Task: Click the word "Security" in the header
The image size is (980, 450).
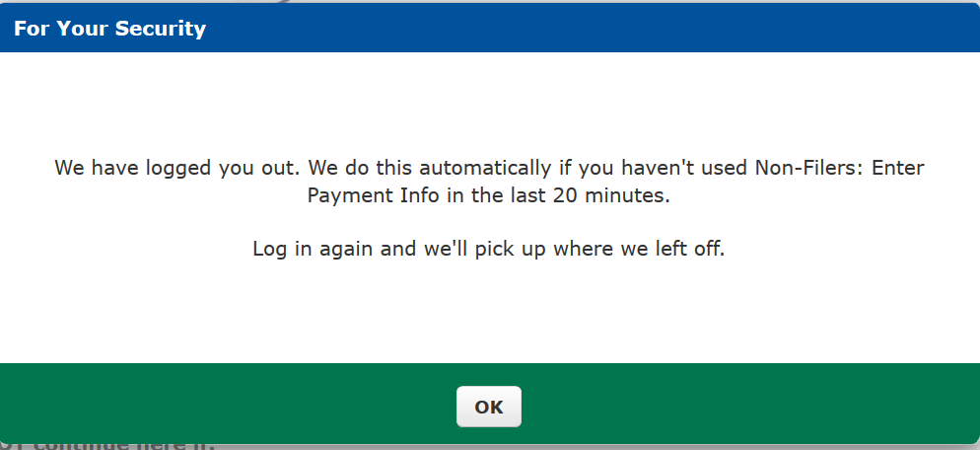Action: coord(160,29)
